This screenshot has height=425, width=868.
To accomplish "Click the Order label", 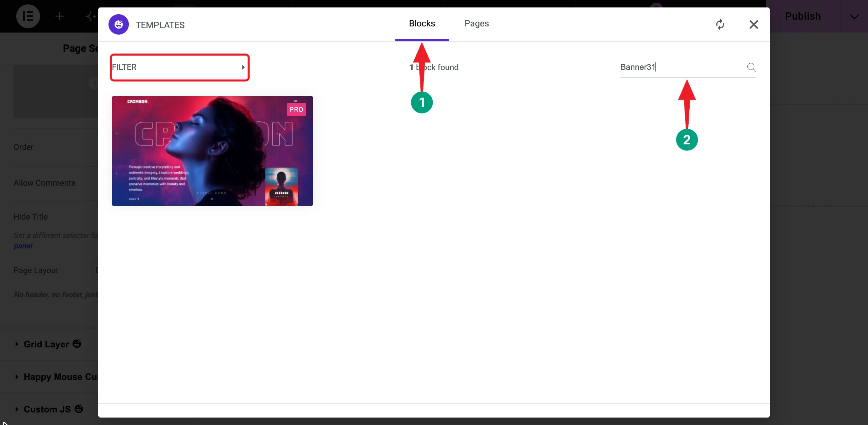I will (x=23, y=147).
